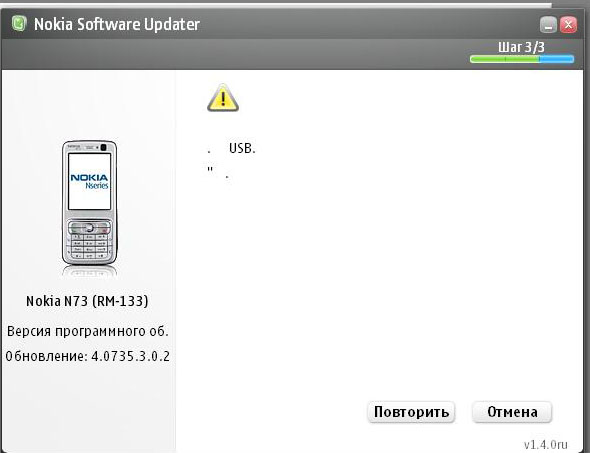
Task: Click the phone keypad in the image
Action: point(89,246)
